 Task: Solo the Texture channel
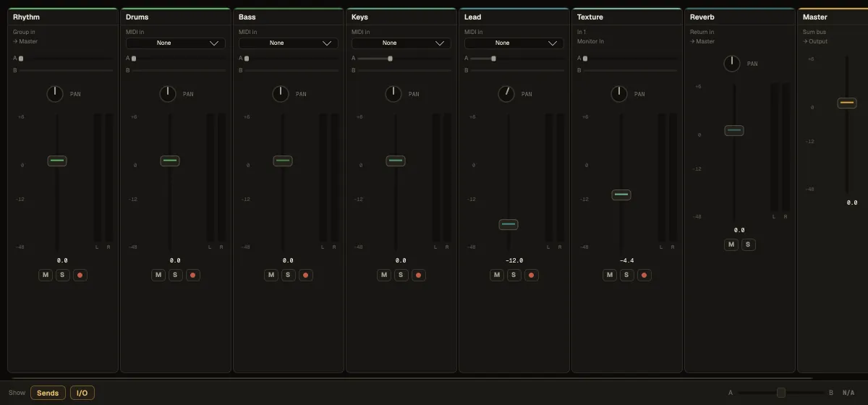tap(627, 275)
